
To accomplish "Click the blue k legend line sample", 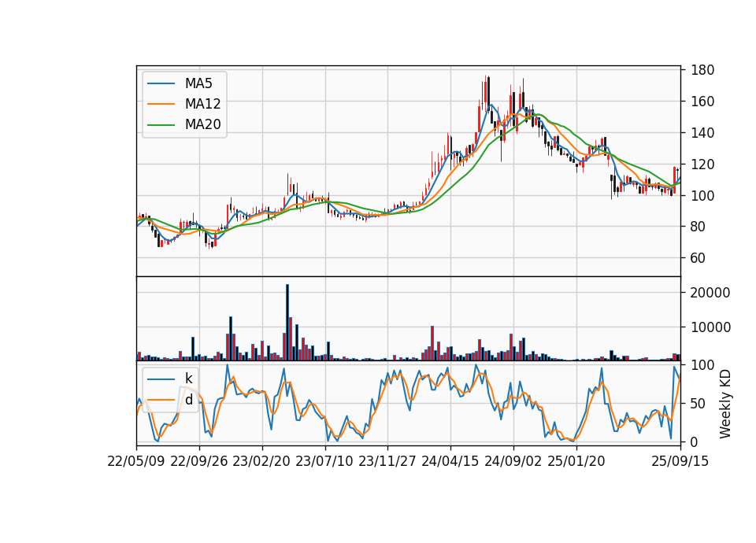I will pyautogui.click(x=161, y=379).
